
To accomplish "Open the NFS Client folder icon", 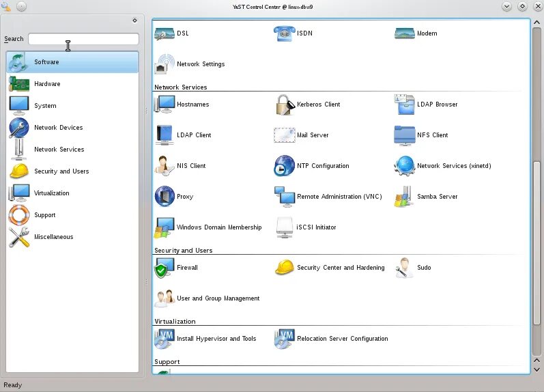I will coord(405,135).
